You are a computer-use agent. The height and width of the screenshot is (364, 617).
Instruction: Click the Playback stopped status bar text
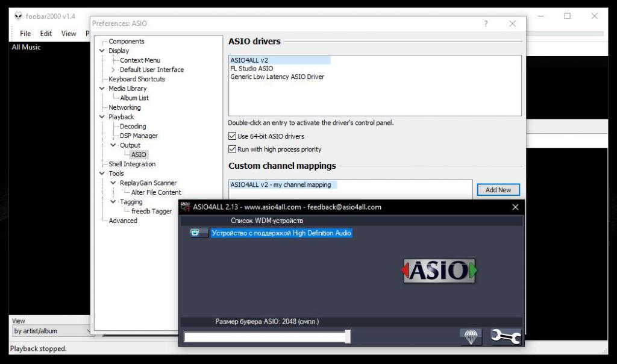tap(38, 349)
